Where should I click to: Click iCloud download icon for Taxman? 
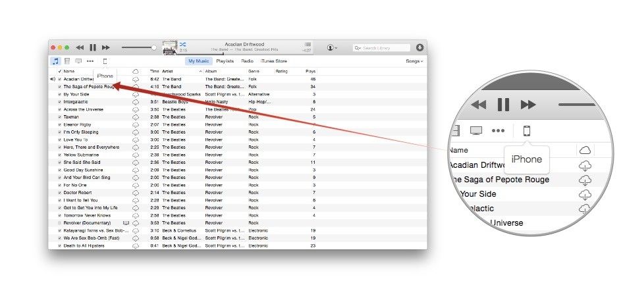[x=136, y=116]
